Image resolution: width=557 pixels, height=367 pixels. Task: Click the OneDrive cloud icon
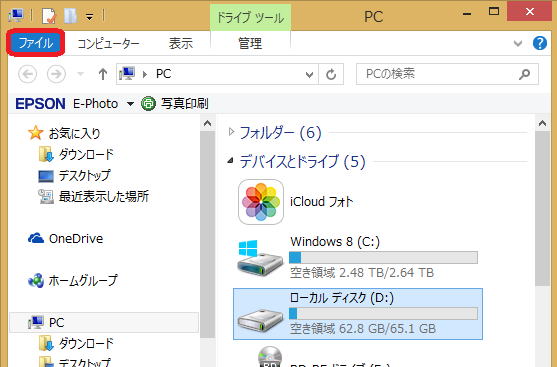(36, 238)
